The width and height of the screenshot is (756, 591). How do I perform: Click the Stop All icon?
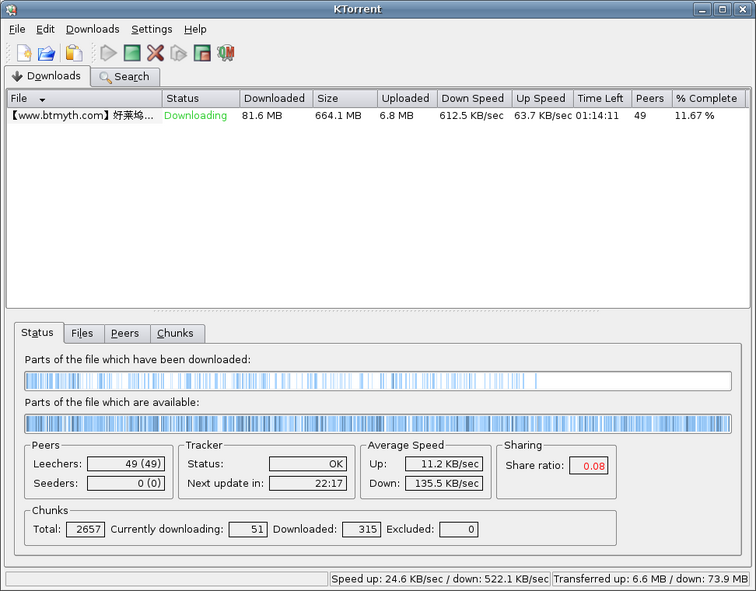[x=202, y=53]
